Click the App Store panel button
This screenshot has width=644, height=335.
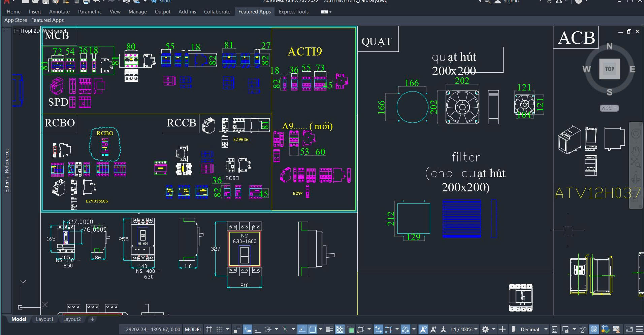15,20
